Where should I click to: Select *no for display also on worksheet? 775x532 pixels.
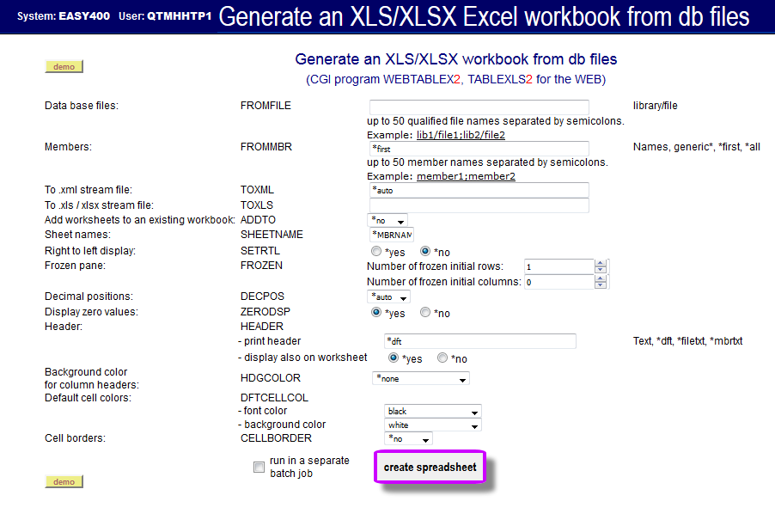tap(442, 358)
